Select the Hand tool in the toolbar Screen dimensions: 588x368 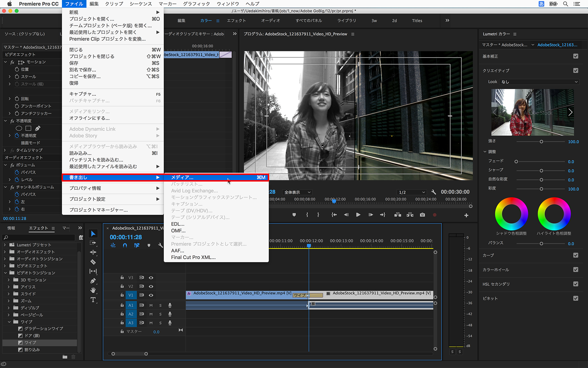(93, 290)
